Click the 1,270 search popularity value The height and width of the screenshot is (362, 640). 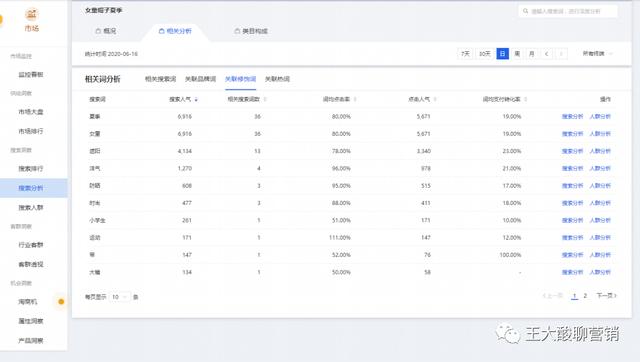[x=184, y=168]
